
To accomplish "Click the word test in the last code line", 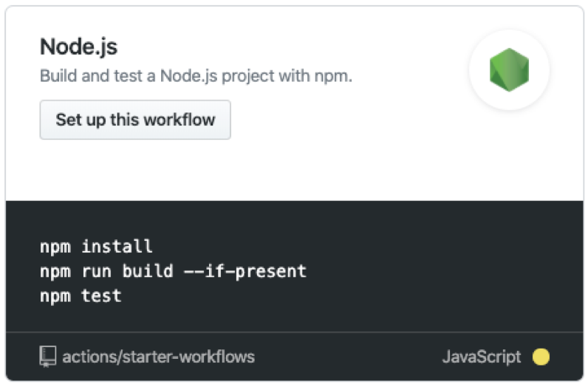I will 101,295.
